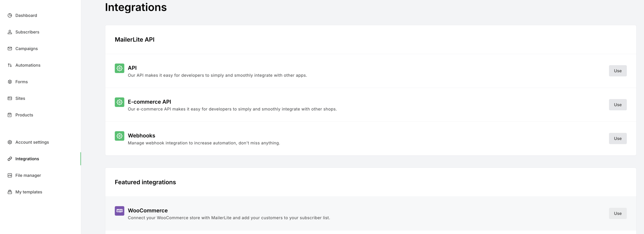
Task: Click the Sites browser window icon
Action: pyautogui.click(x=10, y=98)
